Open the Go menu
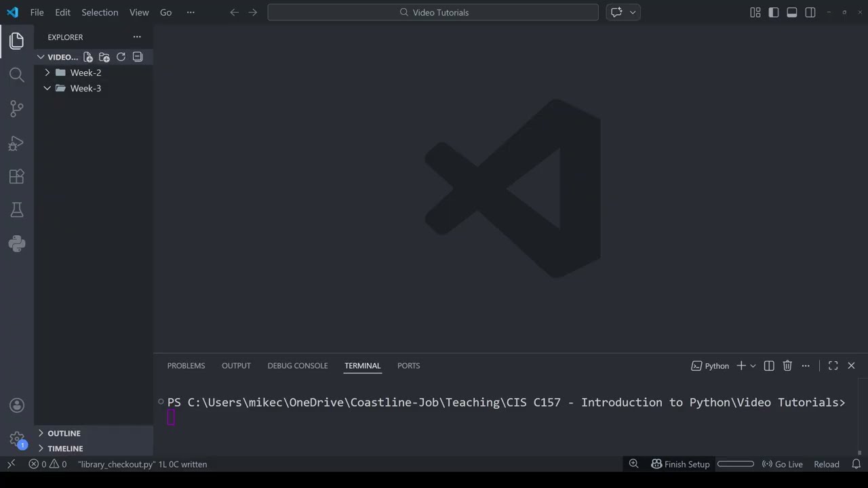868x488 pixels. pyautogui.click(x=166, y=12)
